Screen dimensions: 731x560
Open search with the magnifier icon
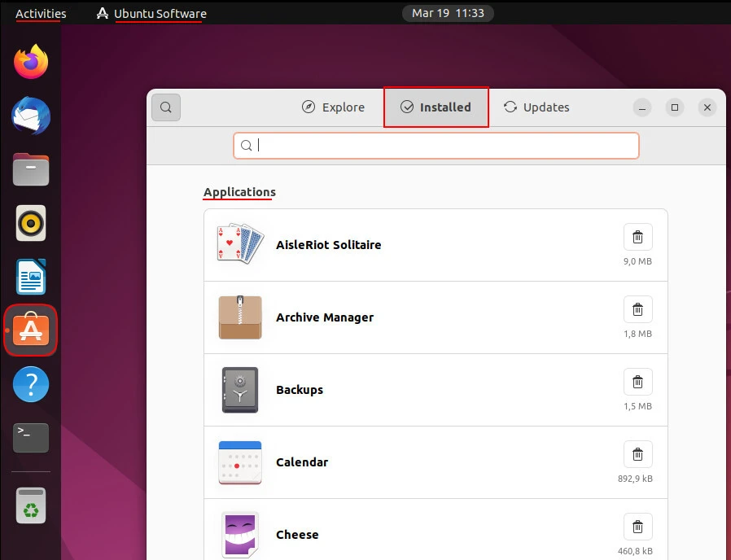(x=166, y=107)
